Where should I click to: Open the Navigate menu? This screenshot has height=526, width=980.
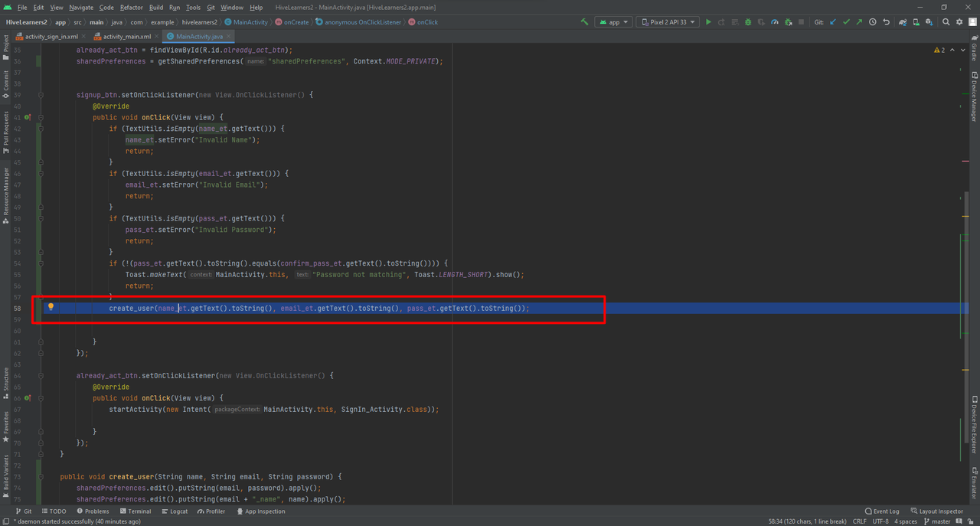pos(81,7)
